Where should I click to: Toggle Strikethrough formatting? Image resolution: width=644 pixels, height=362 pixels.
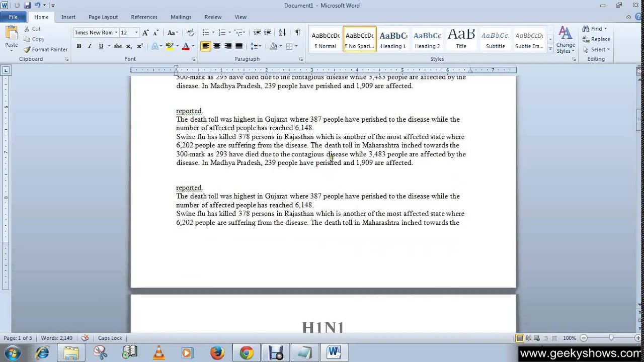118,46
